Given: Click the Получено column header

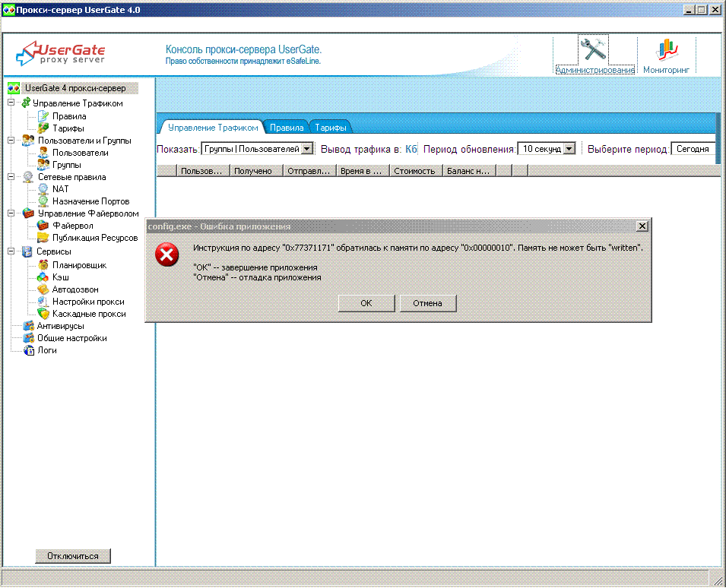Looking at the screenshot, I should (253, 171).
